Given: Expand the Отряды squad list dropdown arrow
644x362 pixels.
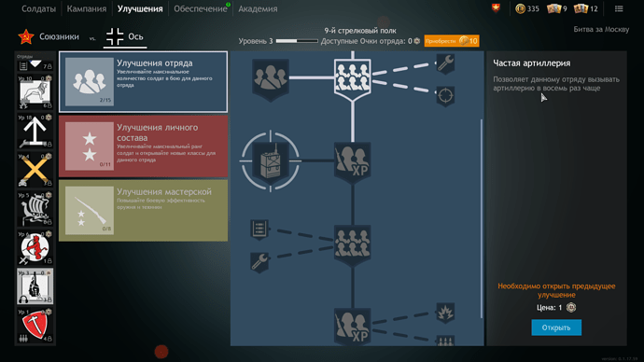Looking at the screenshot, I should [35, 63].
